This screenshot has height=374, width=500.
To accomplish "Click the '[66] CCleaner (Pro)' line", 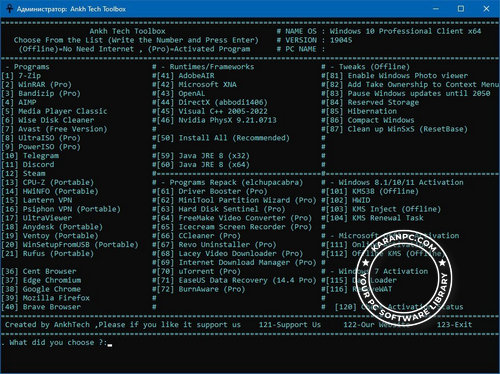I will pos(199,236).
